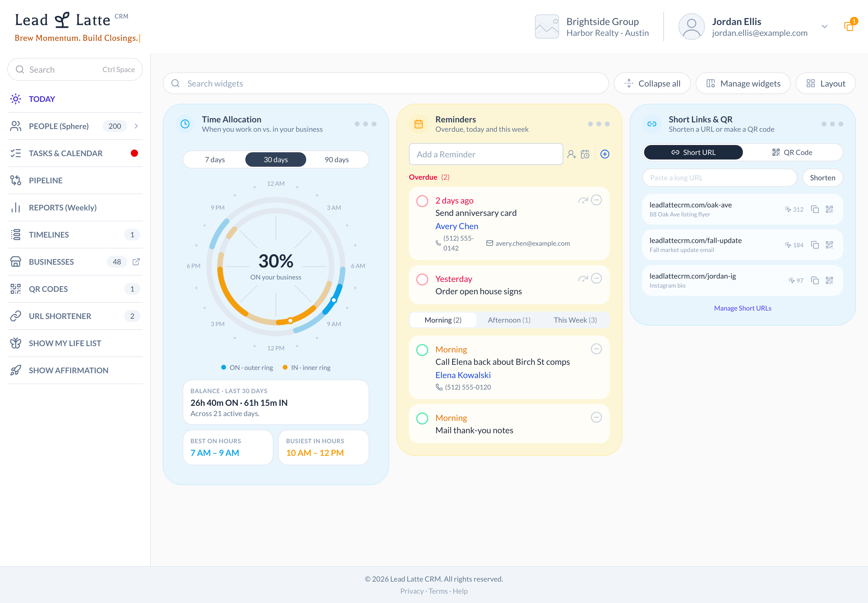Image resolution: width=868 pixels, height=603 pixels.
Task: Switch time range to 90 days
Action: 337,160
